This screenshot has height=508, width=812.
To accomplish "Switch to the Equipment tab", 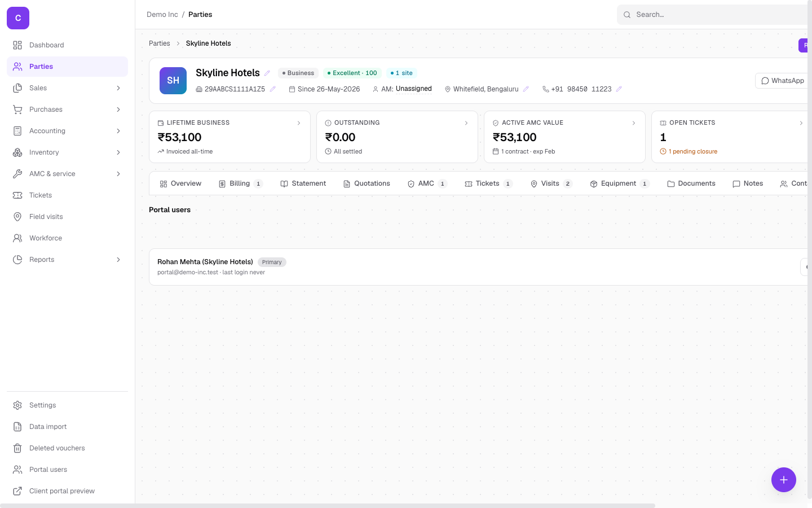I will click(x=620, y=183).
